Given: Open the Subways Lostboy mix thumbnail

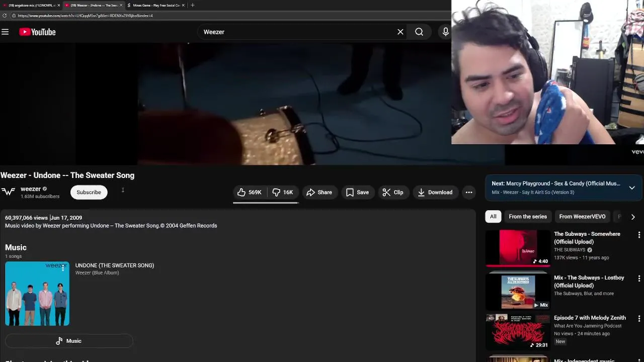Looking at the screenshot, I should pos(518,292).
